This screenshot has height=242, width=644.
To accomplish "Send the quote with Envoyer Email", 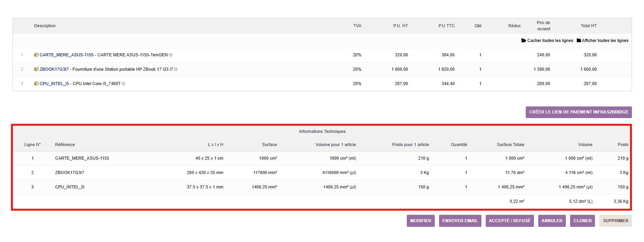I will coord(460,221).
